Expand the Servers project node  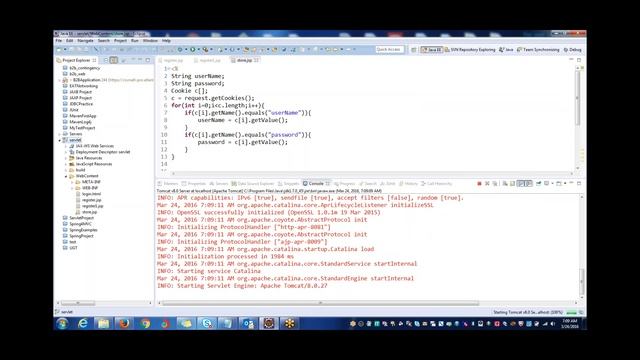pos(60,134)
